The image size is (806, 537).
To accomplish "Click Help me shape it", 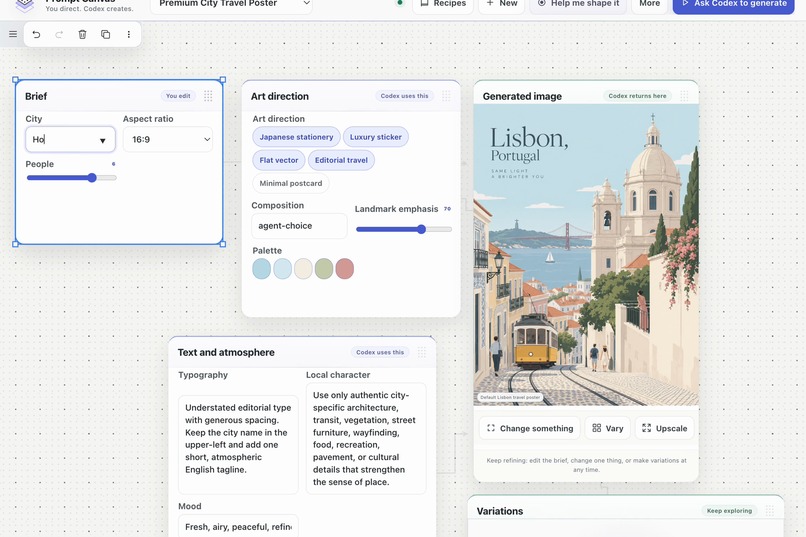I will [x=578, y=4].
